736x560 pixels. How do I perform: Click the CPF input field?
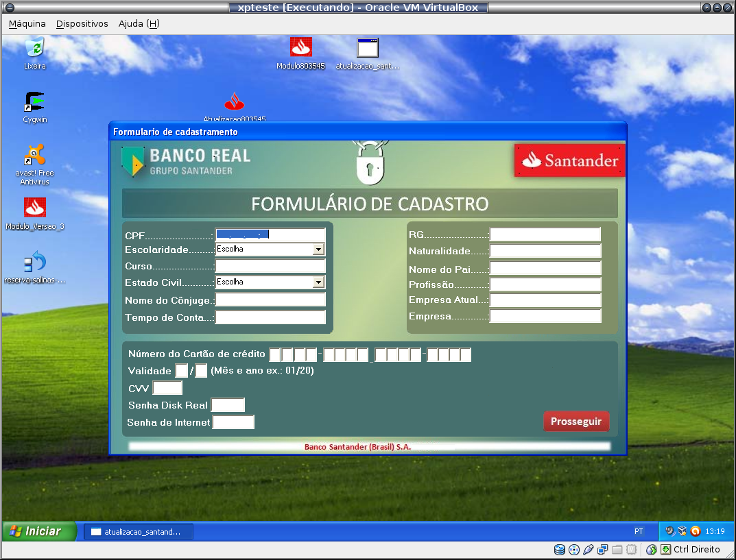coord(270,234)
